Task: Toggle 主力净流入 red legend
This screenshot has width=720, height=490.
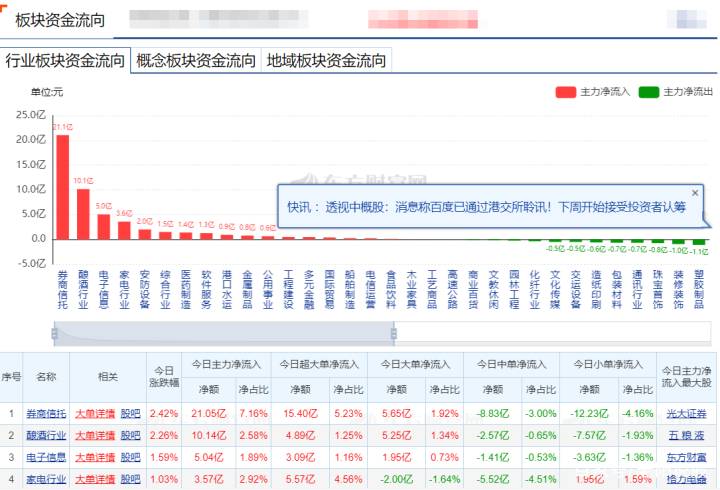Action: 593,92
